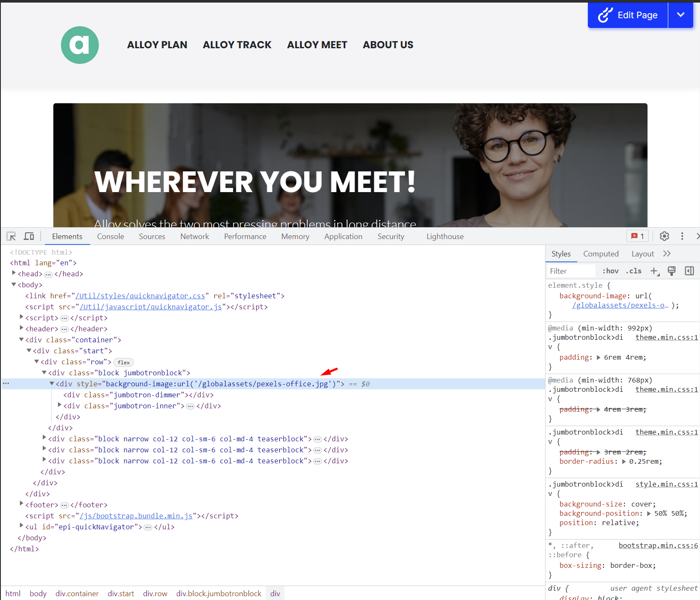
Task: Toggle rendering emulations paintbrush icon
Action: [x=672, y=271]
